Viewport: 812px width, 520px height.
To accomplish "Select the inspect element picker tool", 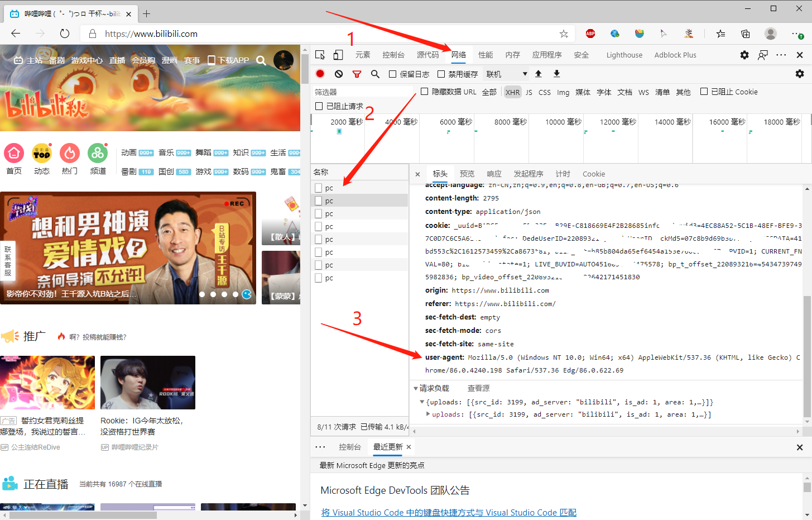I will [320, 55].
